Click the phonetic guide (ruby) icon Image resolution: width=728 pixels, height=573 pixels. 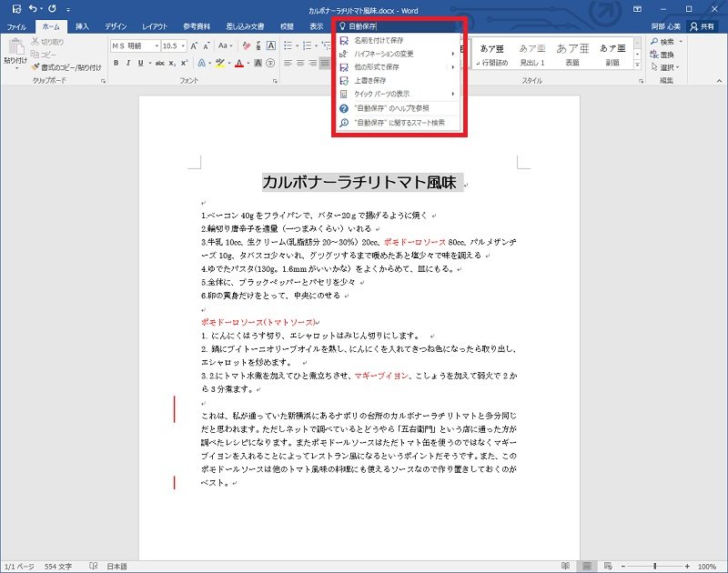258,46
